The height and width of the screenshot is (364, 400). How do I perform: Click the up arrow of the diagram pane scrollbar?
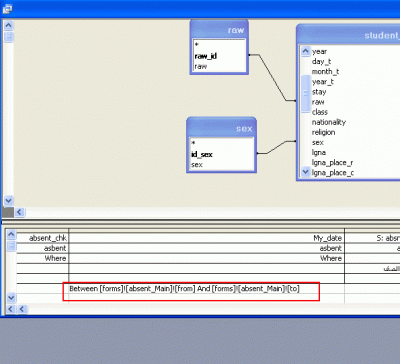click(9, 25)
